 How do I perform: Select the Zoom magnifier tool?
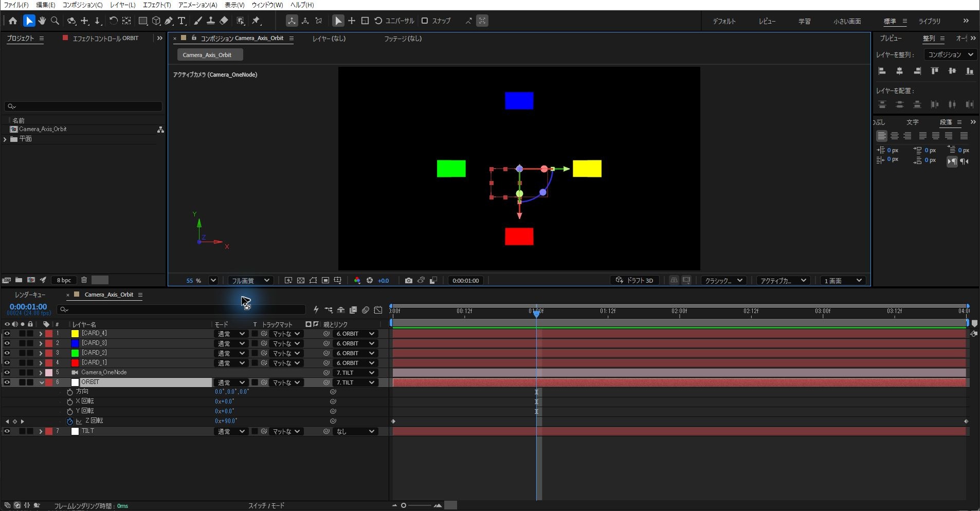point(55,21)
